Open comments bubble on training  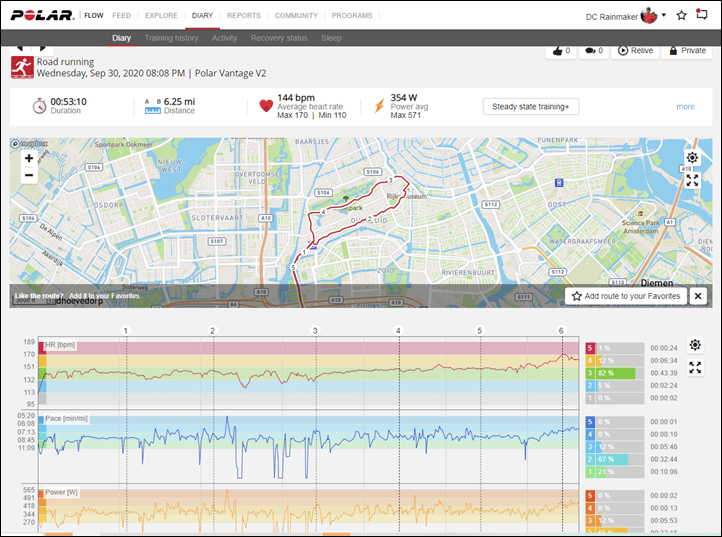point(594,51)
